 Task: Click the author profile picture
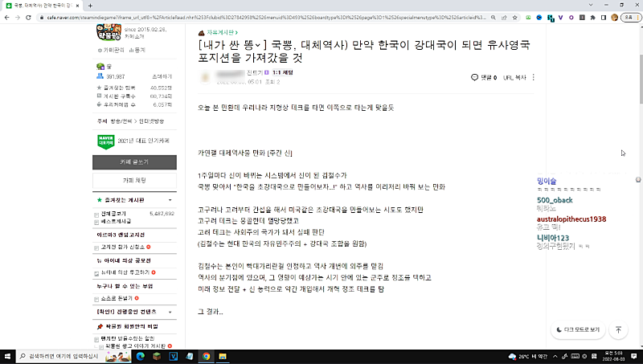(205, 77)
